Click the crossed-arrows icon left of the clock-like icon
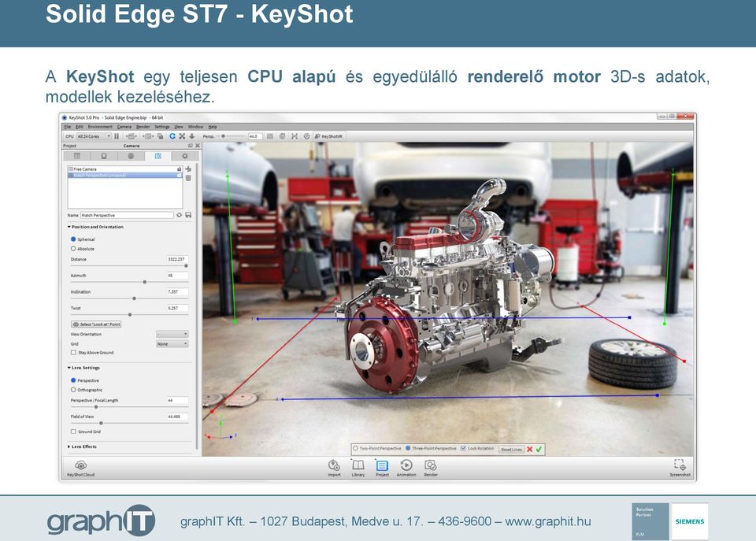Image resolution: width=756 pixels, height=541 pixels. [x=294, y=136]
